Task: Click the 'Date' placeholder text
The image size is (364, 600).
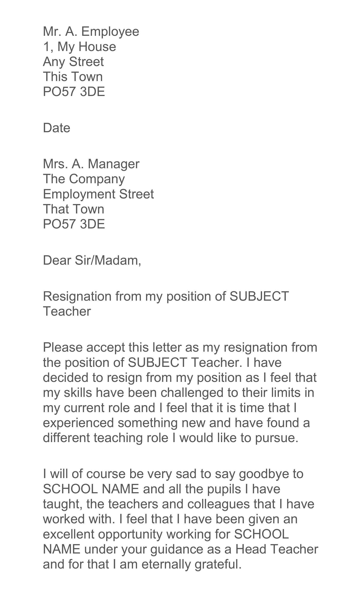Action: coord(57,128)
